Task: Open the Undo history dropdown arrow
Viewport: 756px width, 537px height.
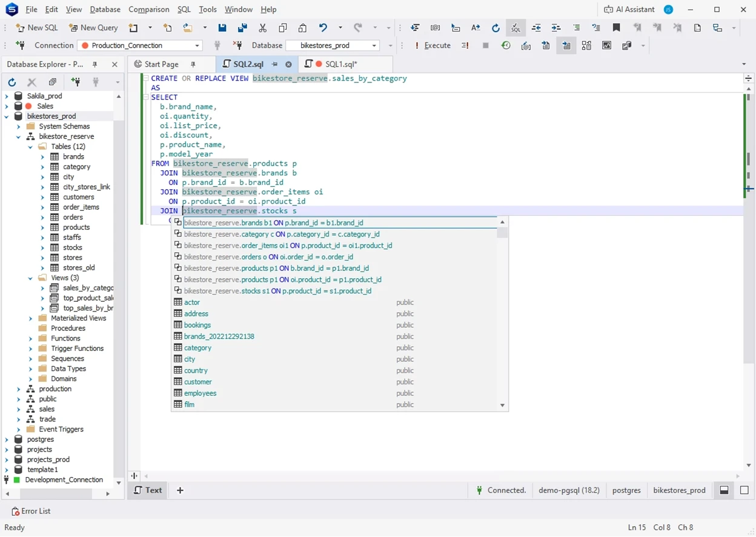Action: pyautogui.click(x=340, y=28)
